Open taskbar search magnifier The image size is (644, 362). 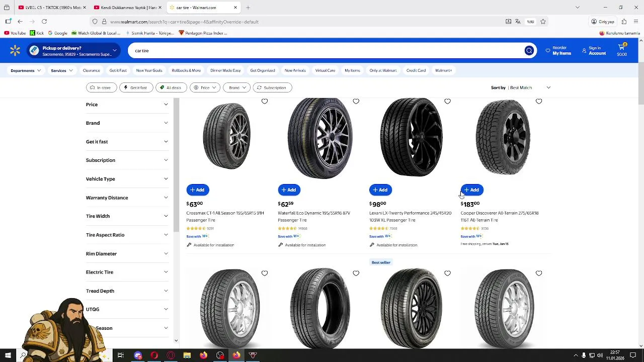[x=23, y=355]
